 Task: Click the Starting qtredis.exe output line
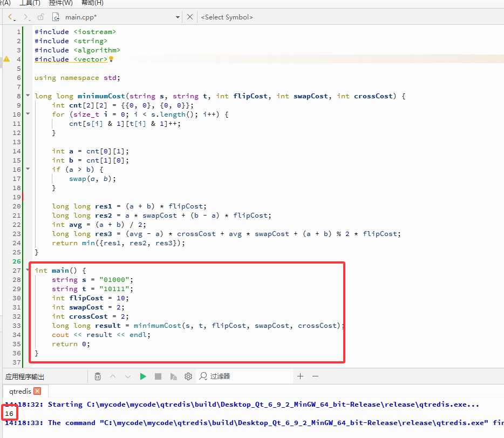click(x=242, y=405)
